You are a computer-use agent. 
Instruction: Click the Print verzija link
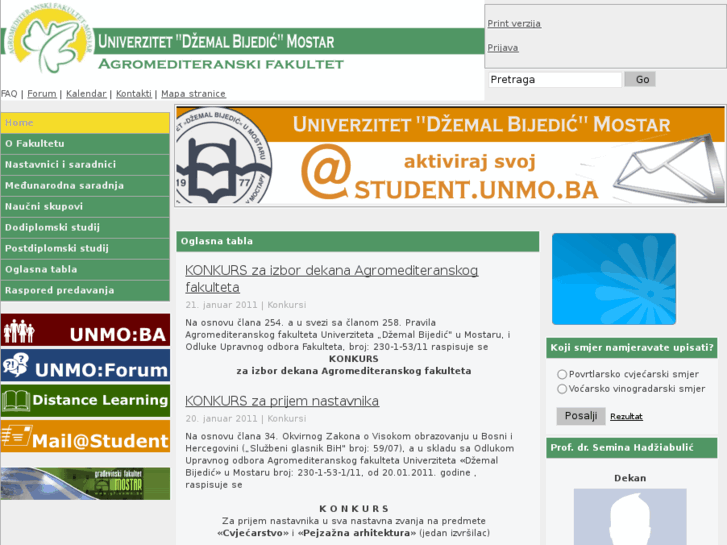(x=514, y=24)
